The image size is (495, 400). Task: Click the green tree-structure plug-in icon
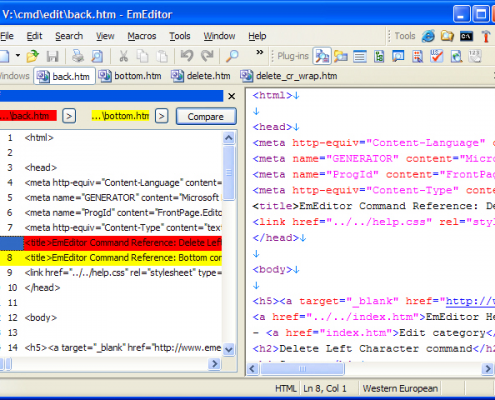pos(379,56)
